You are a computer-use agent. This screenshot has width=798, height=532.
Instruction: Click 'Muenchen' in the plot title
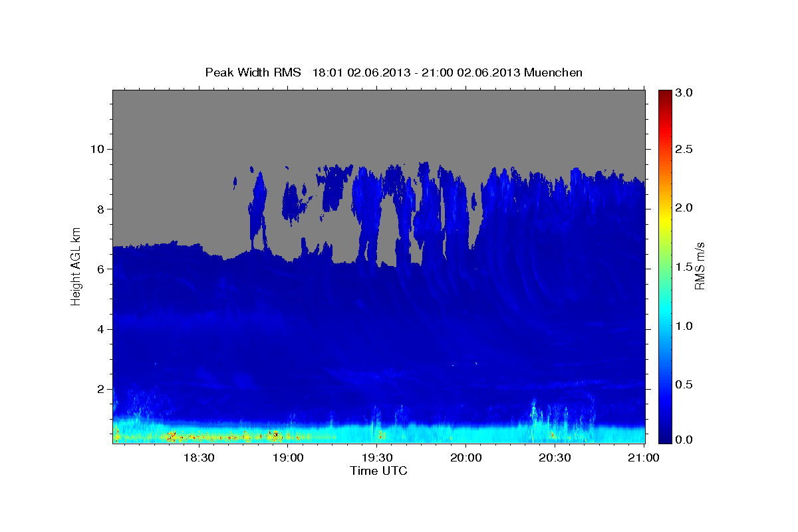(553, 72)
